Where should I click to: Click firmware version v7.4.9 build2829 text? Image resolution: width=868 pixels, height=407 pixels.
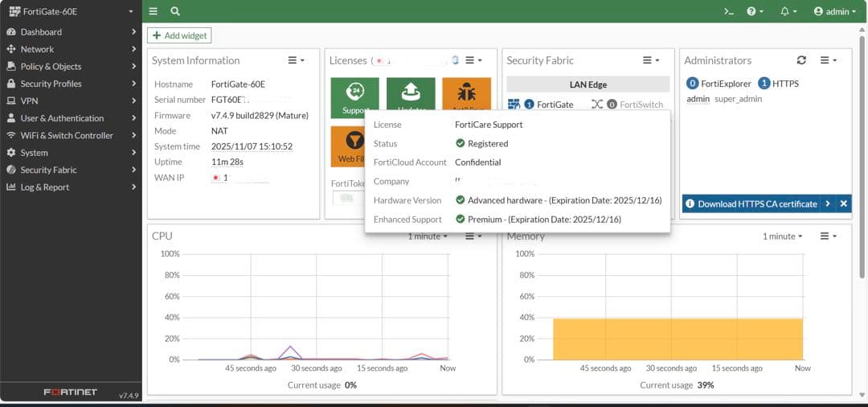tap(260, 116)
